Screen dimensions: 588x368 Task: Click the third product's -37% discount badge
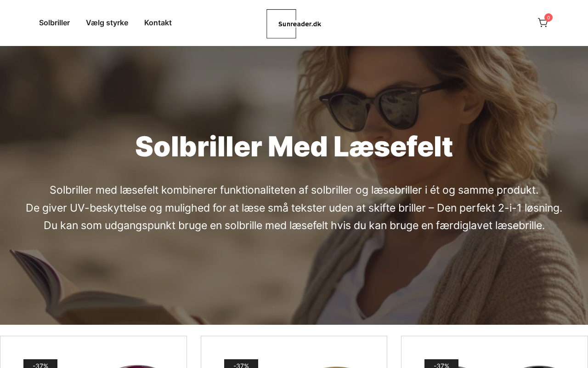click(441, 364)
